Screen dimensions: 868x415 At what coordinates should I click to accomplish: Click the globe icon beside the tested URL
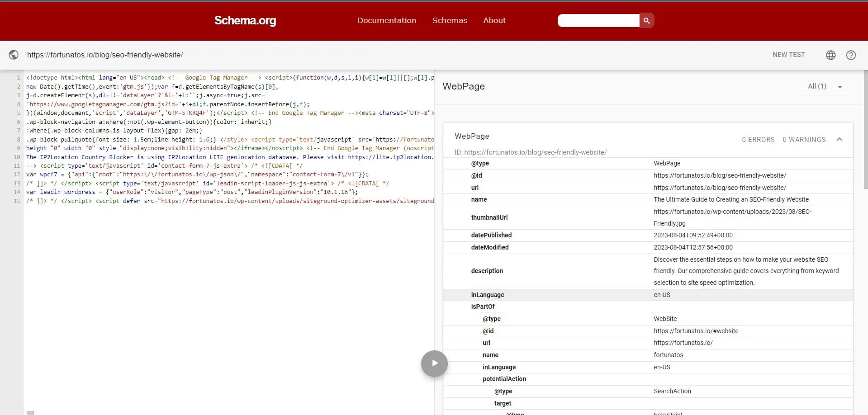[x=14, y=55]
